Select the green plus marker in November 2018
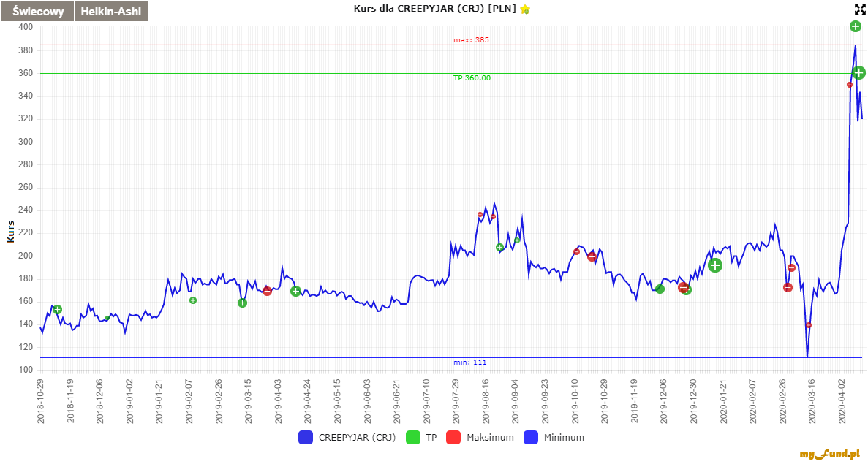The image size is (868, 464). pos(57,310)
